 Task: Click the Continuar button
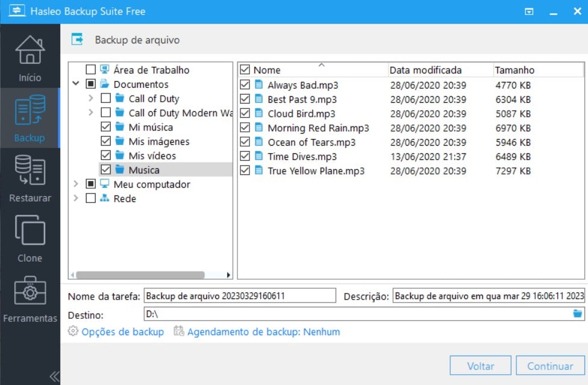(x=550, y=366)
